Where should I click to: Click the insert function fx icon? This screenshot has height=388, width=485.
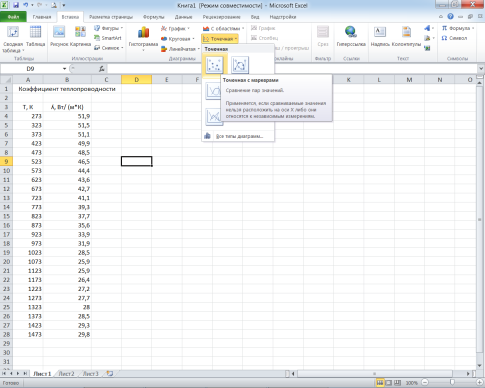coord(102,69)
